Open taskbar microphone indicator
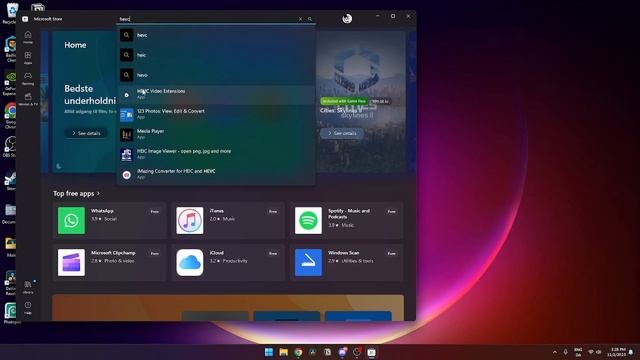This screenshot has width=640, height=360. pyautogui.click(x=565, y=352)
